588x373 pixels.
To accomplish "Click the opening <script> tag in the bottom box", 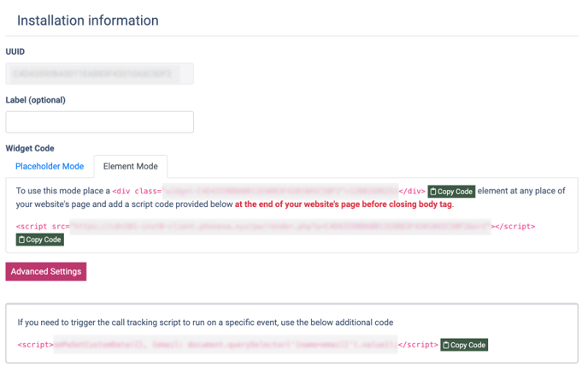I will coord(35,345).
